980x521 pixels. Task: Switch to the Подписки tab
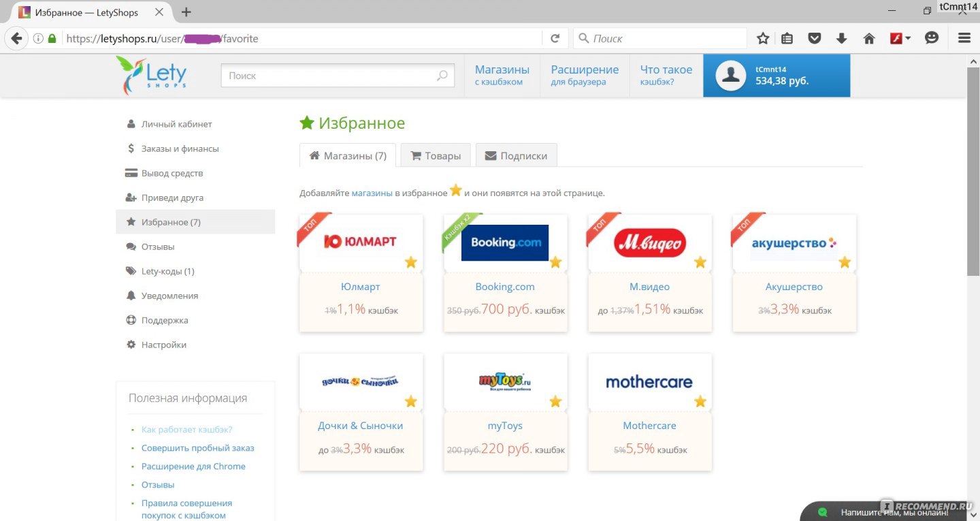pyautogui.click(x=516, y=155)
